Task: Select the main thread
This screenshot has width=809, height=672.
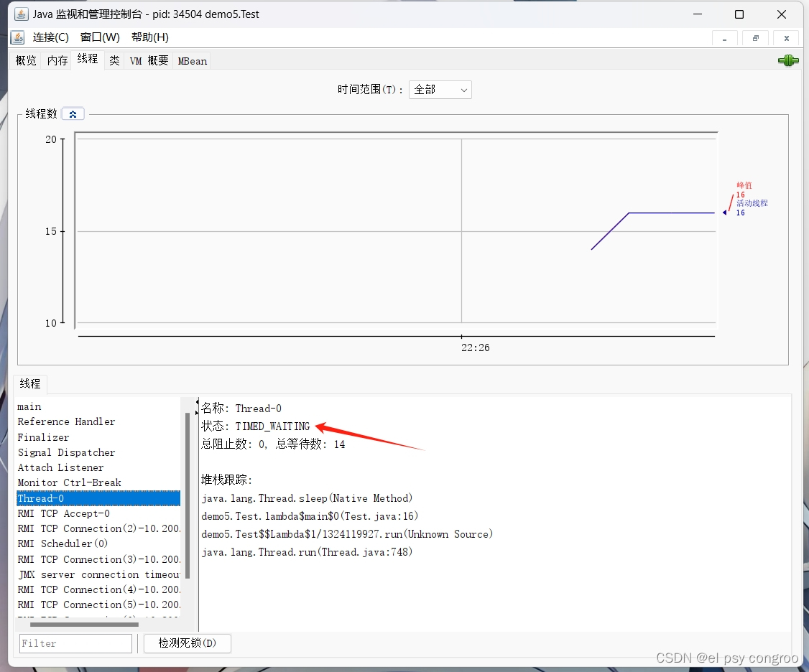Action: 98,407
